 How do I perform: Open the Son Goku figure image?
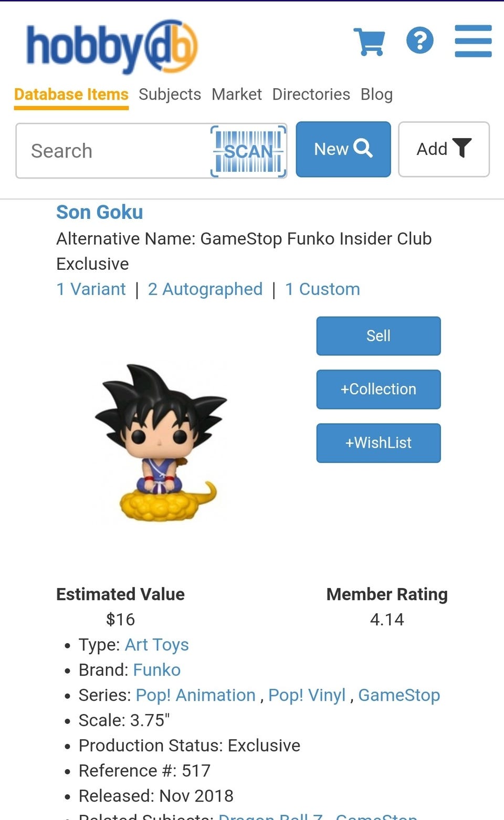coord(161,443)
